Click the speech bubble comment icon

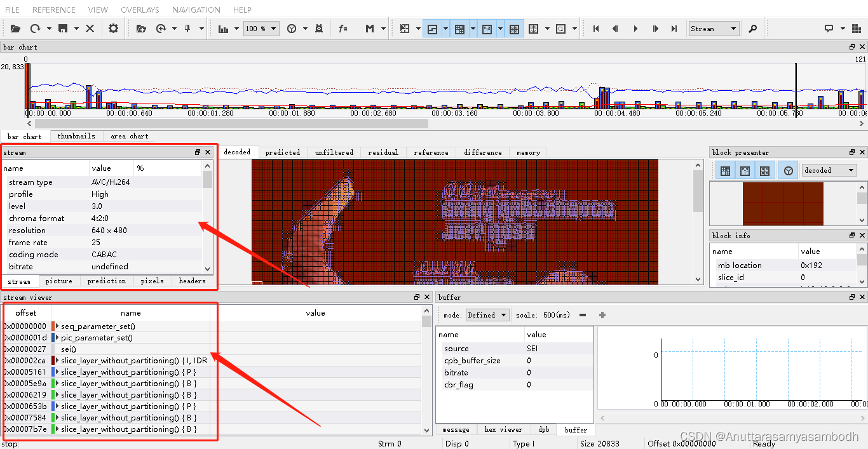click(829, 29)
